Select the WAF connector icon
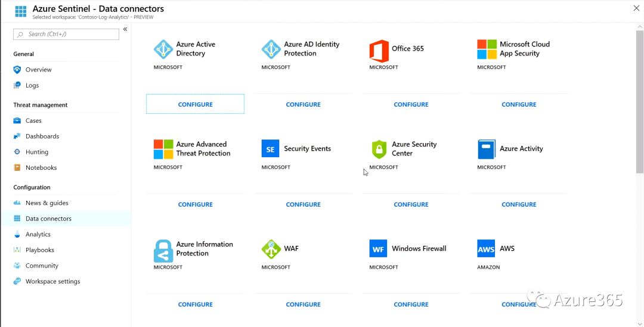This screenshot has height=327, width=644. (271, 249)
